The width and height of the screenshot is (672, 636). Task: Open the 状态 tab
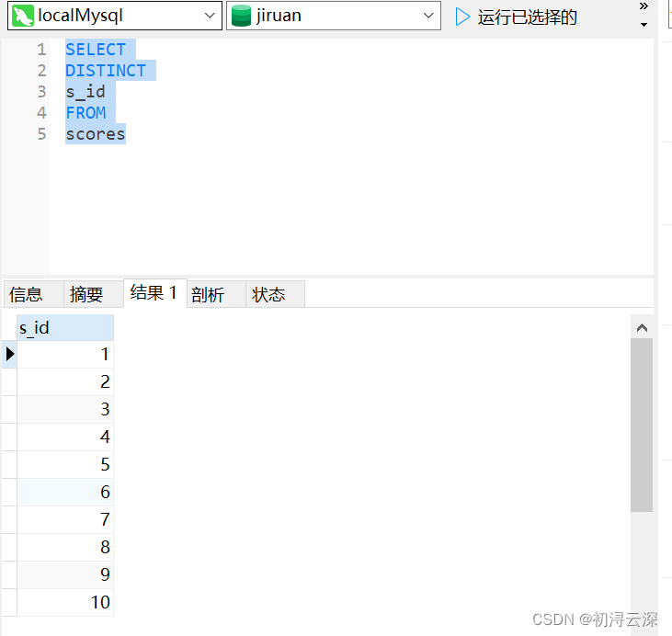[x=275, y=294]
